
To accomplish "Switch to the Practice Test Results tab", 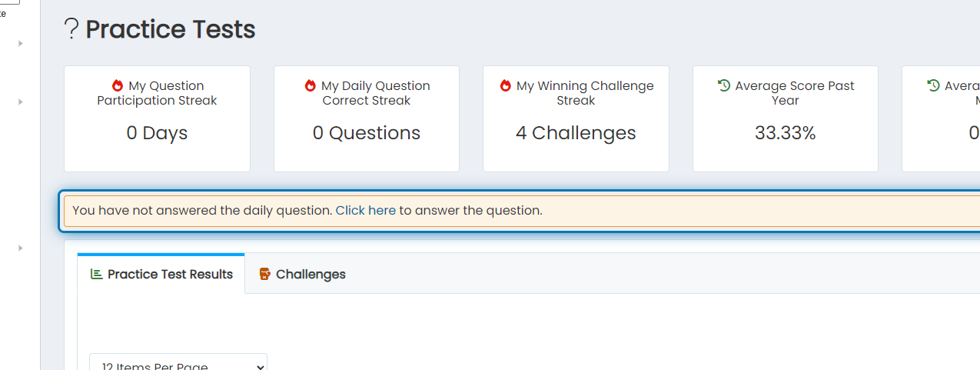I will (161, 274).
